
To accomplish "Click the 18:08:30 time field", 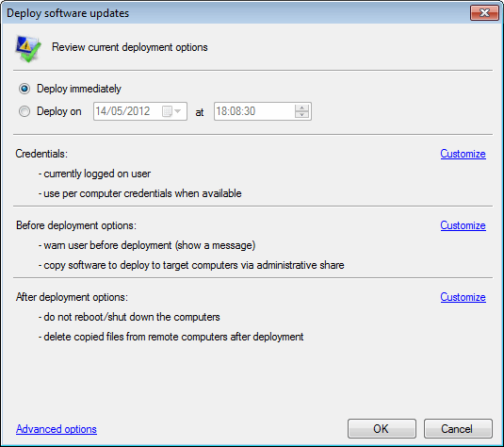I will tap(263, 111).
